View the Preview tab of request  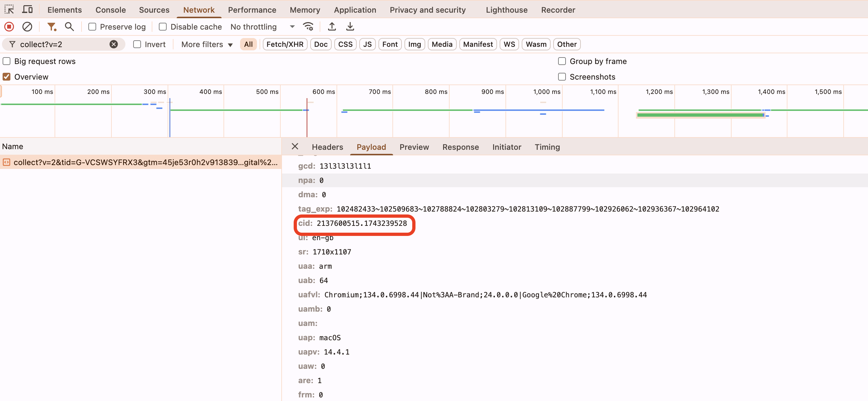[414, 147]
